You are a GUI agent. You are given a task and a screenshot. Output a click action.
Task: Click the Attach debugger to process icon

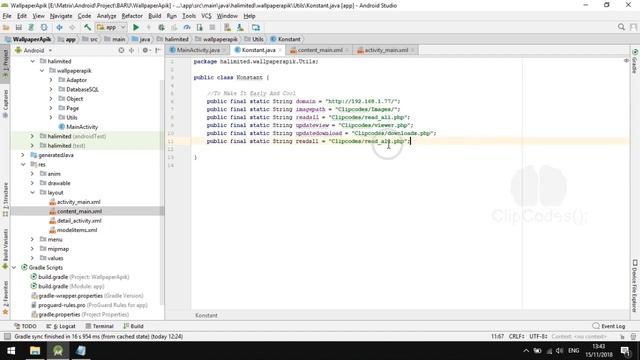click(200, 27)
